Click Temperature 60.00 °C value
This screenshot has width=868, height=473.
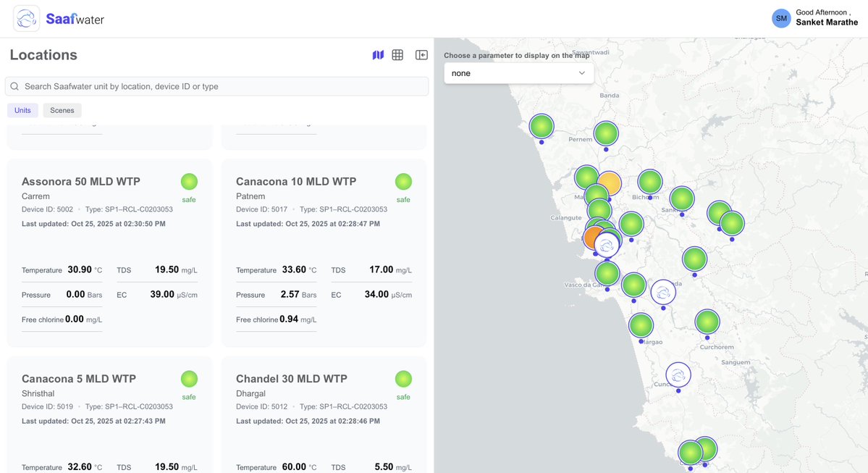(x=299, y=467)
